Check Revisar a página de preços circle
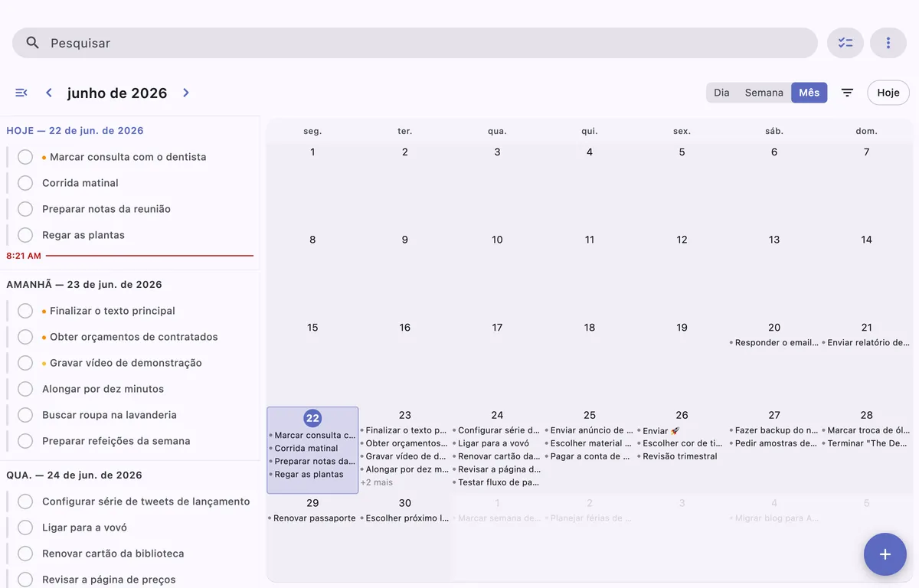This screenshot has width=919, height=588. [25, 580]
